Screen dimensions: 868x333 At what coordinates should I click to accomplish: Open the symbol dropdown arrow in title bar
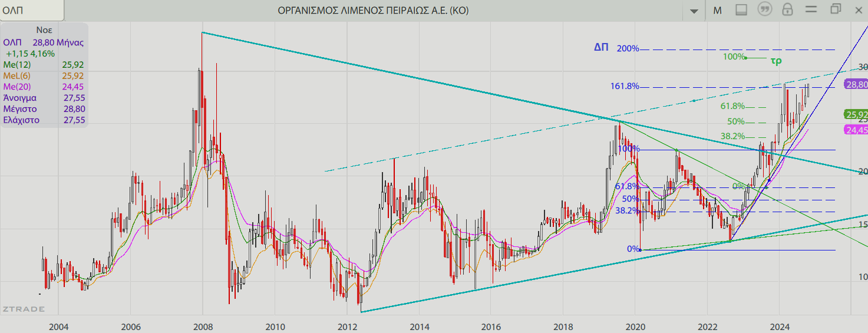694,11
